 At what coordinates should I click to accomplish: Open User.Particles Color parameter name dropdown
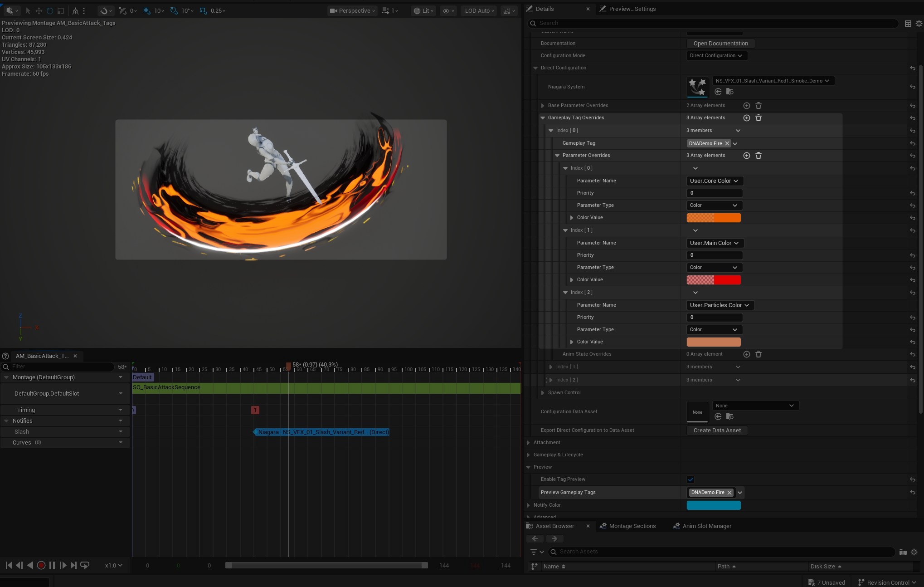click(720, 305)
